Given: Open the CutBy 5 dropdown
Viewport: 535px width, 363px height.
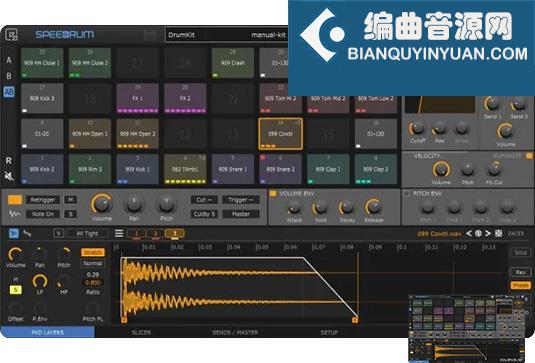Looking at the screenshot, I should click(204, 214).
